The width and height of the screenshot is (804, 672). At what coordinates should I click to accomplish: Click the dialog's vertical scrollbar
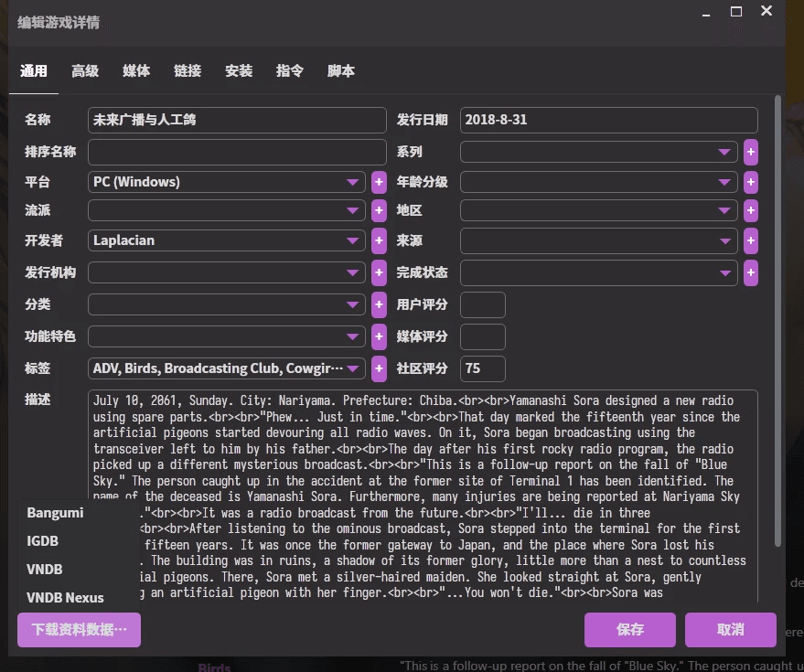(777, 320)
